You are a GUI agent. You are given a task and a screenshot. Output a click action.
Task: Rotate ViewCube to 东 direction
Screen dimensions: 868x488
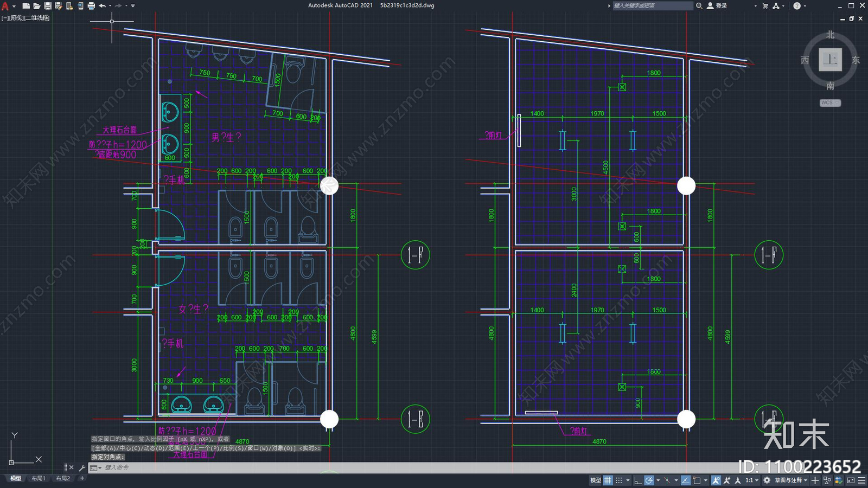(856, 60)
